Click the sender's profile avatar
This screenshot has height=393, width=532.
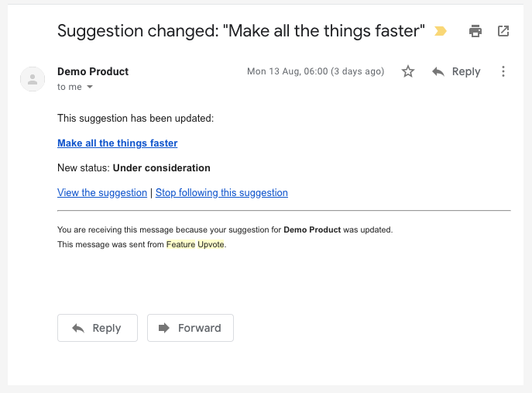pos(33,79)
